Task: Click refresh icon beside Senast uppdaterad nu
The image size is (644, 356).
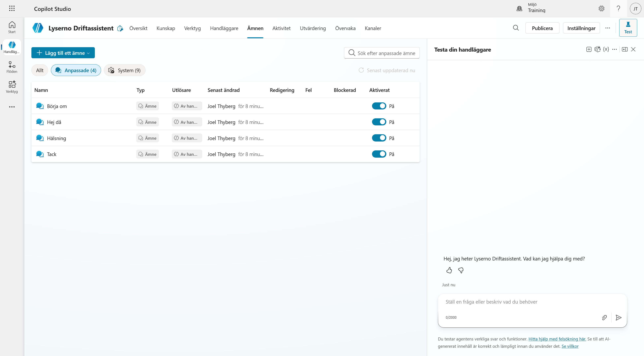Action: coord(361,70)
